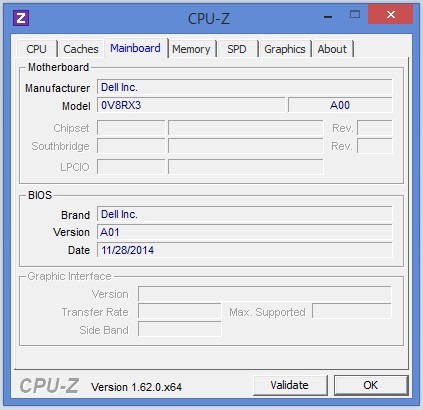Click the Model field showing 0V8RX3
This screenshot has height=410, width=423.
[191, 105]
